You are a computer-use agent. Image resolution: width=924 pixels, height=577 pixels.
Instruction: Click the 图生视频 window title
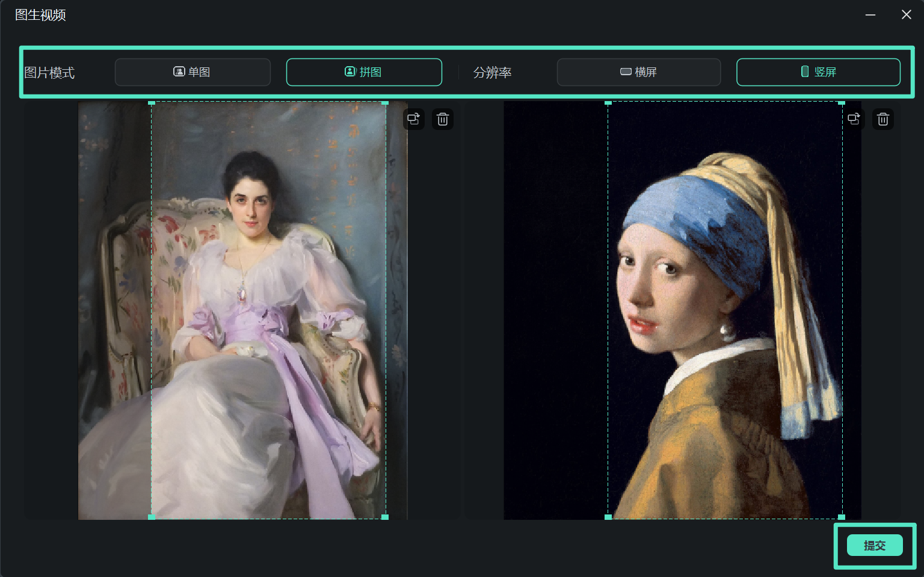click(40, 15)
